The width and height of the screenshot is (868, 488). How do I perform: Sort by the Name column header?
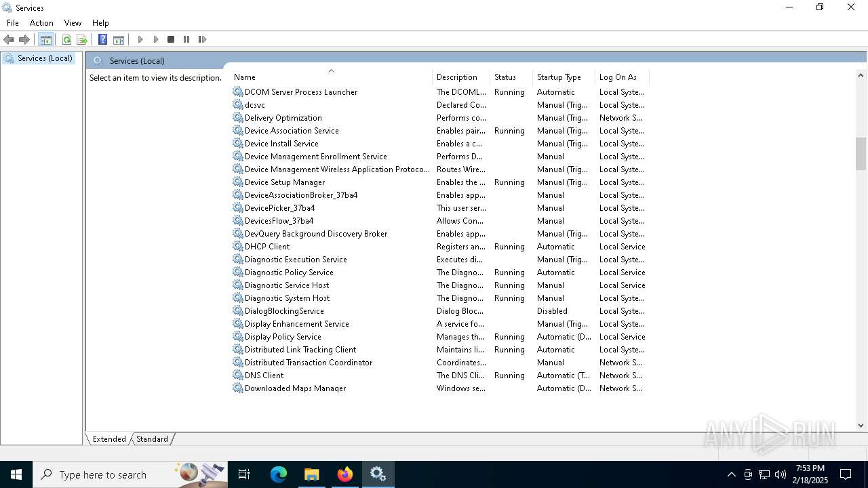(x=331, y=77)
